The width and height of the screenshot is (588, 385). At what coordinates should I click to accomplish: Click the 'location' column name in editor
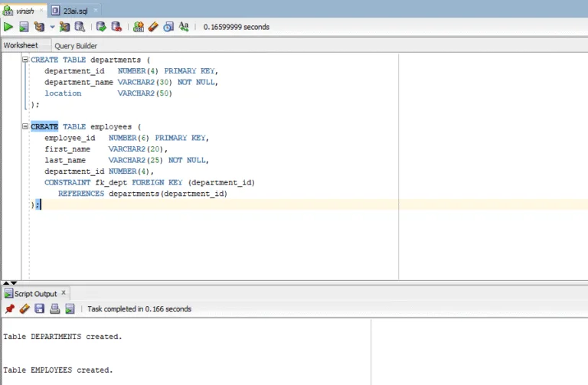(63, 93)
